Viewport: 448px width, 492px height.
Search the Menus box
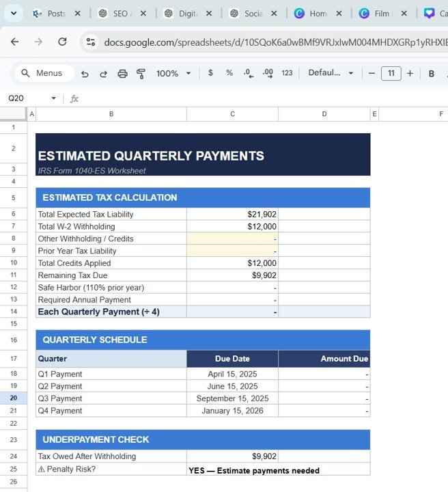pos(44,73)
